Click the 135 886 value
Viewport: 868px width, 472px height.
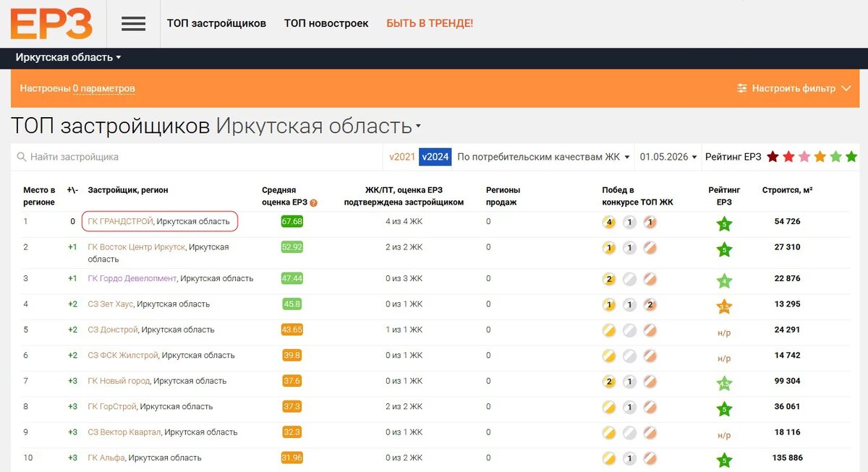pos(786,458)
